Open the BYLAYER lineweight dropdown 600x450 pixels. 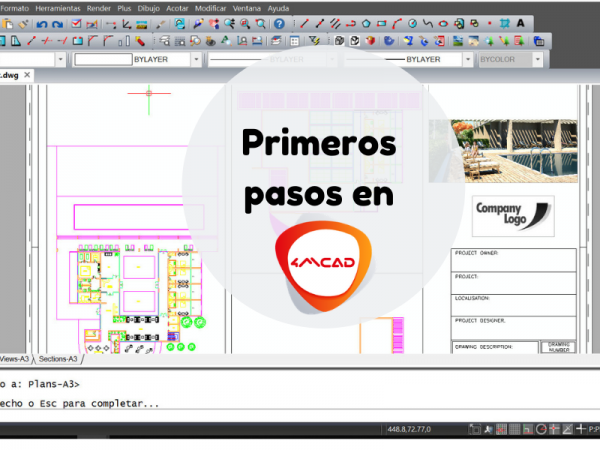click(x=468, y=59)
